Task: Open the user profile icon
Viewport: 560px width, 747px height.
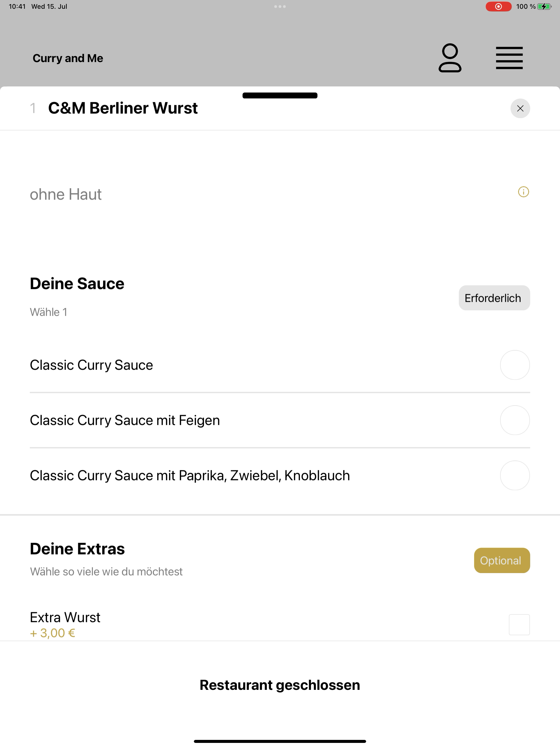Action: point(450,58)
